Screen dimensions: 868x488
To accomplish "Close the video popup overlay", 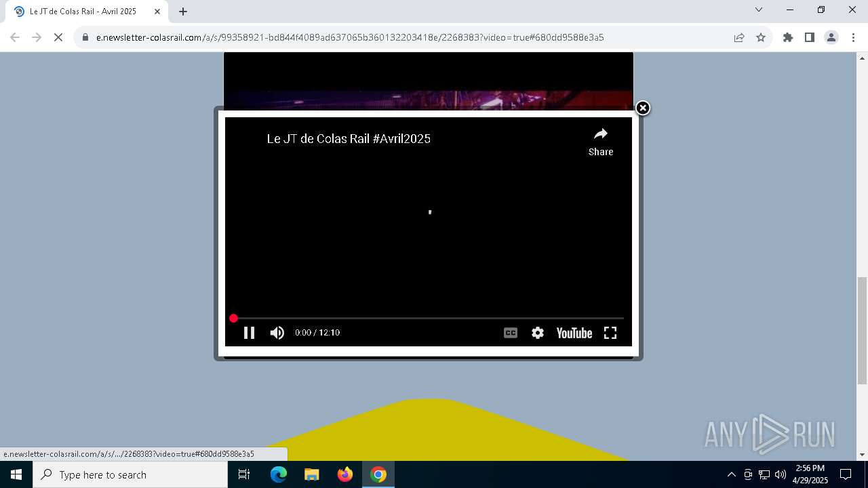I will [x=643, y=108].
